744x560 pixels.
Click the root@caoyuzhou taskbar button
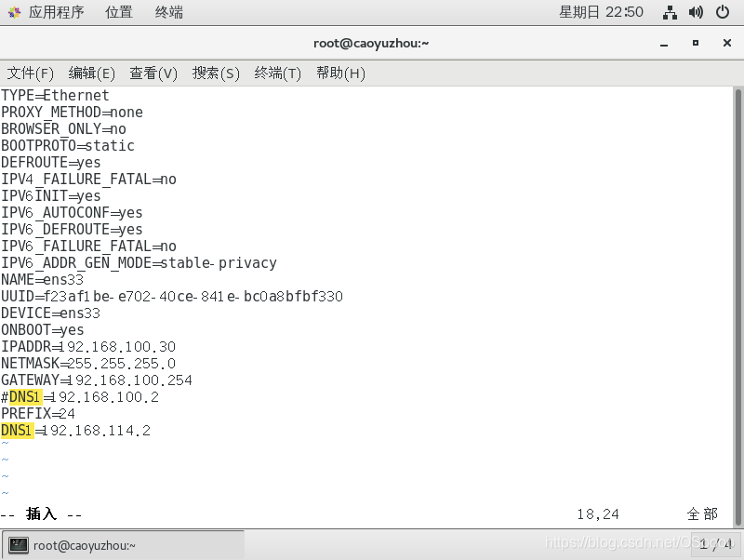pyautogui.click(x=124, y=545)
